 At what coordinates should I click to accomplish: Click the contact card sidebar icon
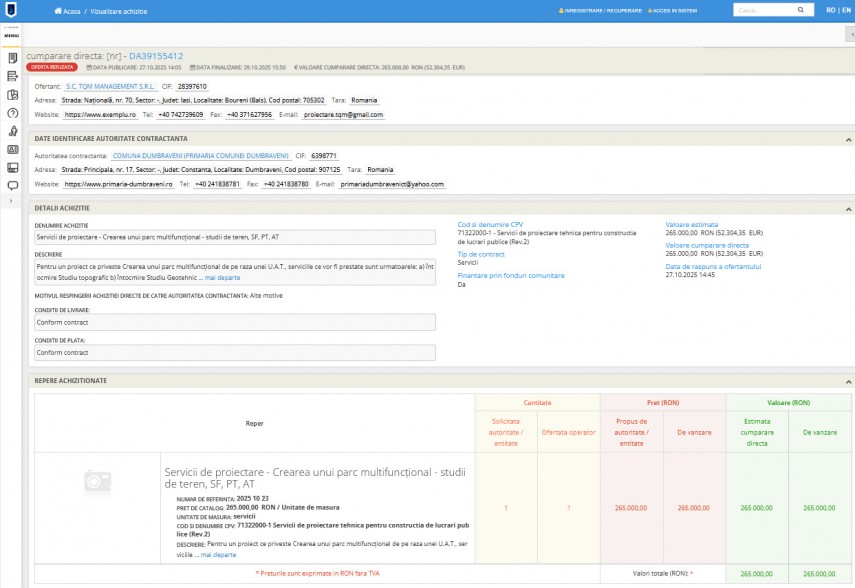[x=12, y=149]
